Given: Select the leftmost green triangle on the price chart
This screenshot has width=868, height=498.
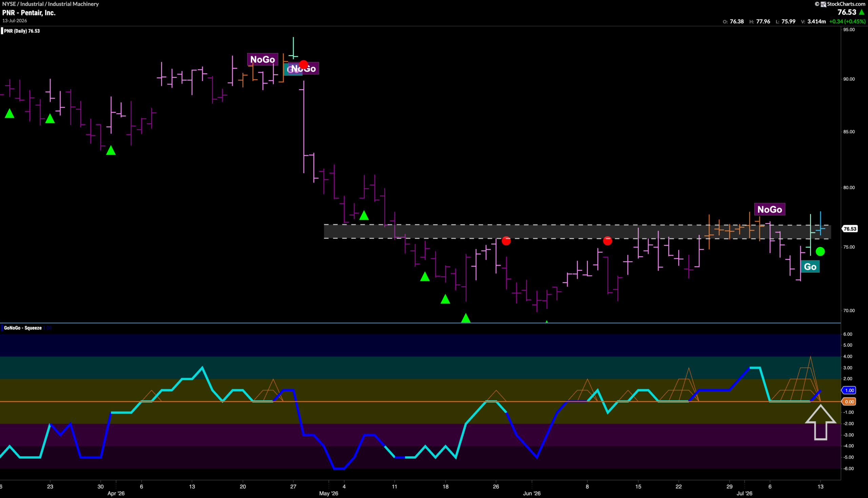Looking at the screenshot, I should (x=9, y=113).
